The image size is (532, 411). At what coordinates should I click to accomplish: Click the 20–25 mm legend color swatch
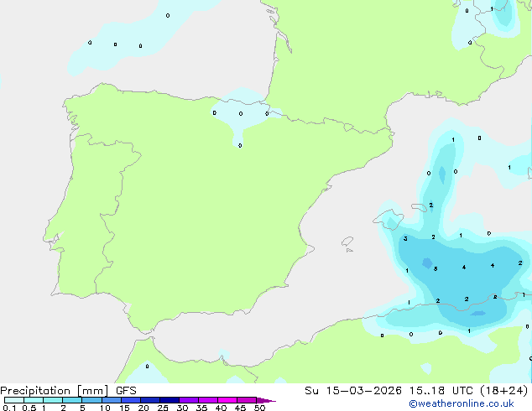150,400
